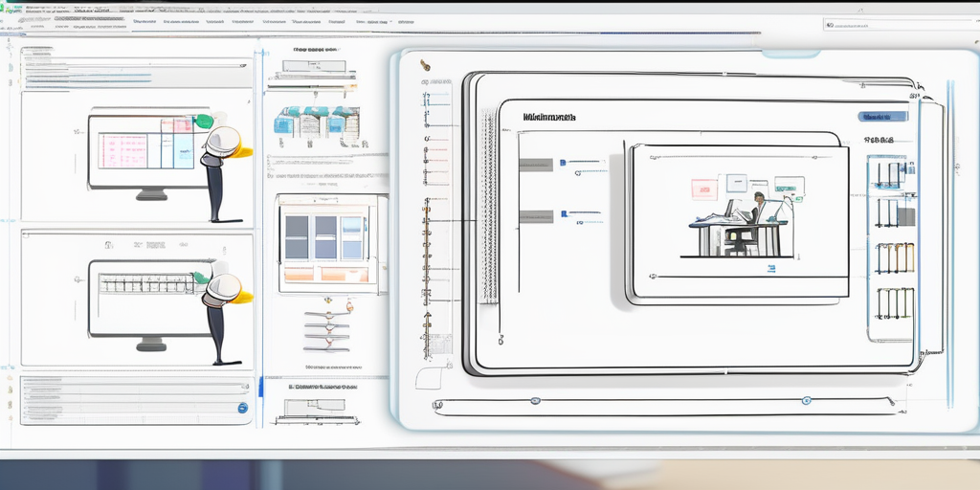The width and height of the screenshot is (980, 490).
Task: Toggle the lower gray block in the main panel
Action: (x=535, y=216)
